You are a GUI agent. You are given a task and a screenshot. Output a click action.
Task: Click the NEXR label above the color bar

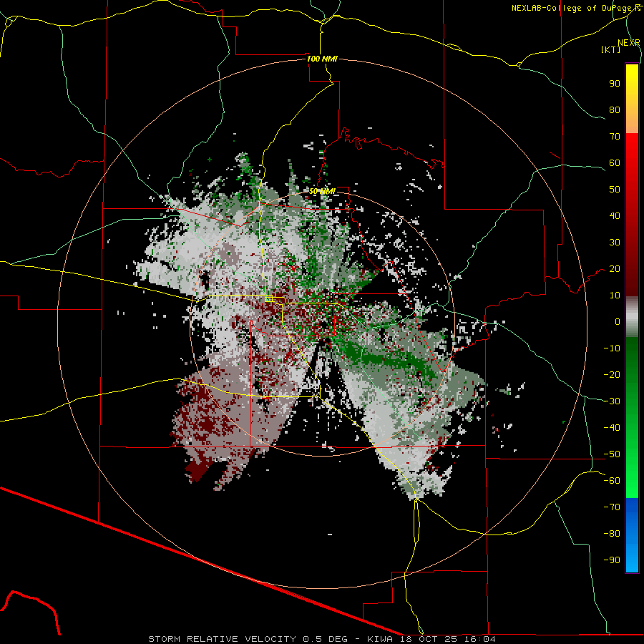tap(628, 43)
